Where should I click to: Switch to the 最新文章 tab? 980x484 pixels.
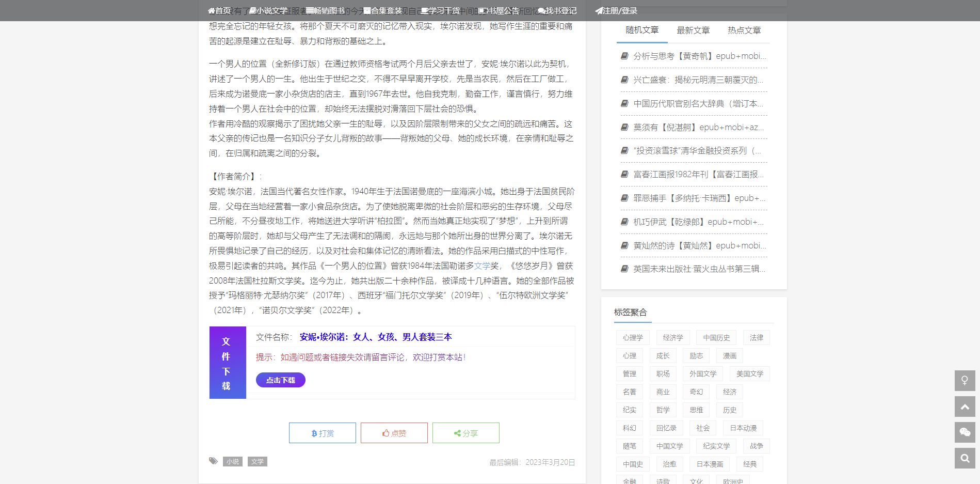[x=693, y=30]
